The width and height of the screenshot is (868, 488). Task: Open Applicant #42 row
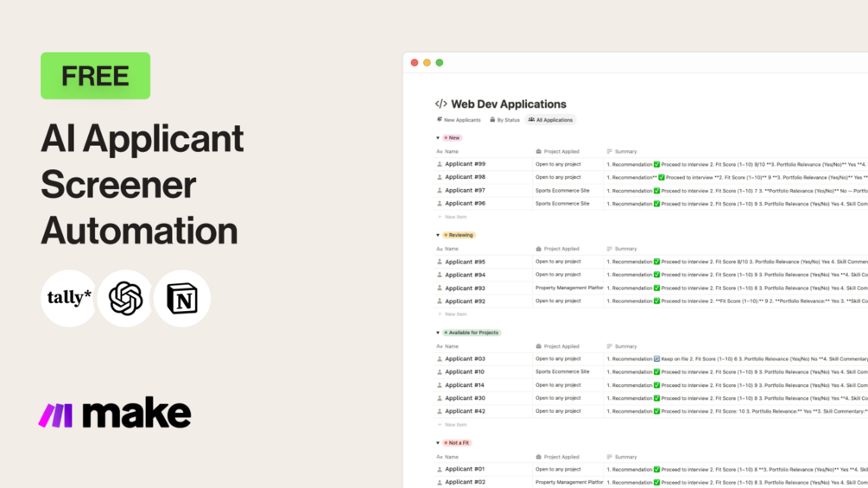tap(650, 411)
